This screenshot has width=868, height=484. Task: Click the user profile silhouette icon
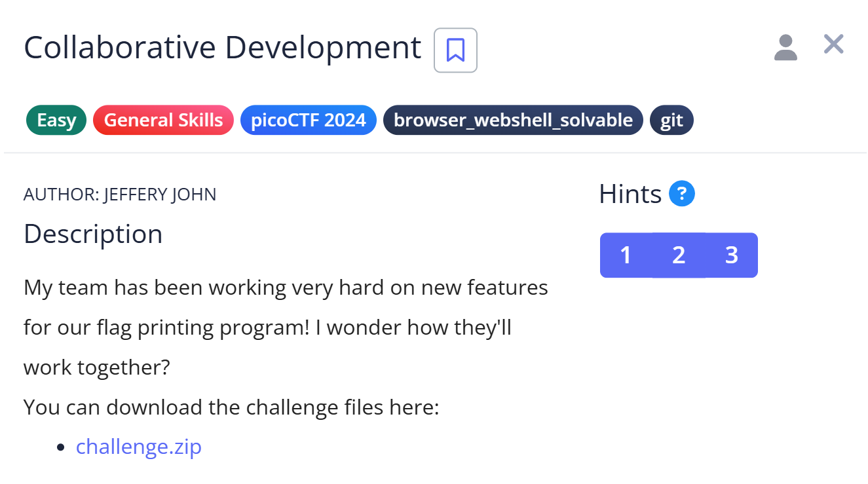(x=785, y=48)
